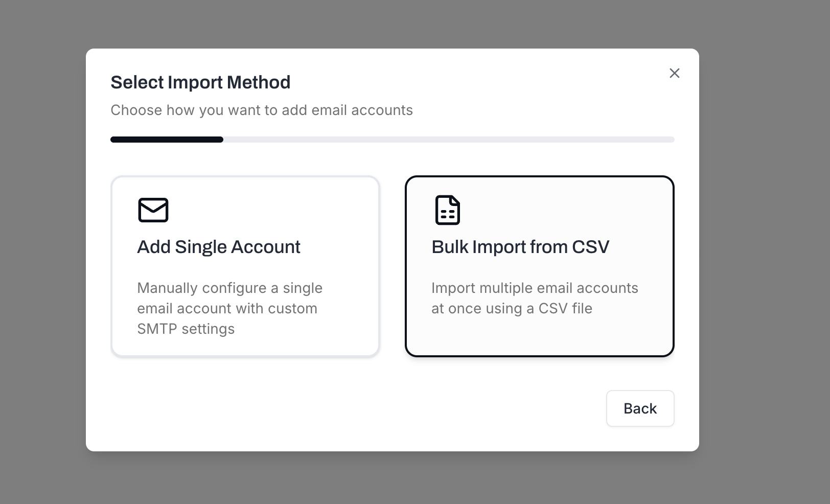
Task: Click the subtitle about adding email accounts
Action: click(262, 110)
